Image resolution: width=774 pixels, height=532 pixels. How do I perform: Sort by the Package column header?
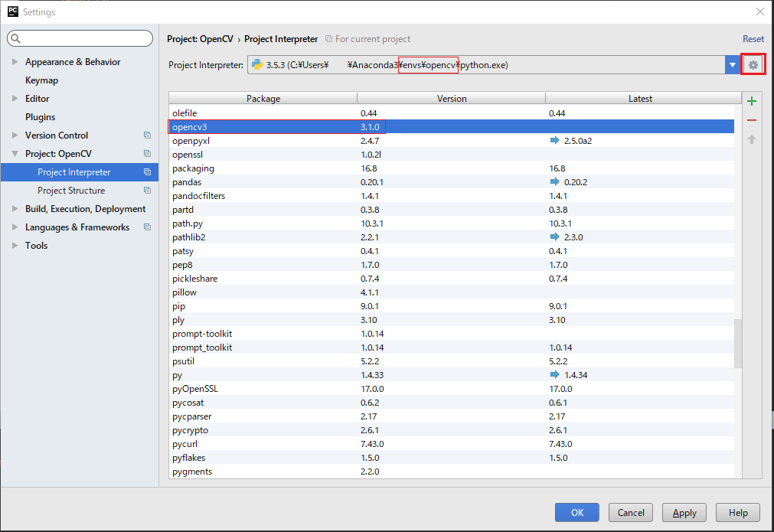coord(263,98)
